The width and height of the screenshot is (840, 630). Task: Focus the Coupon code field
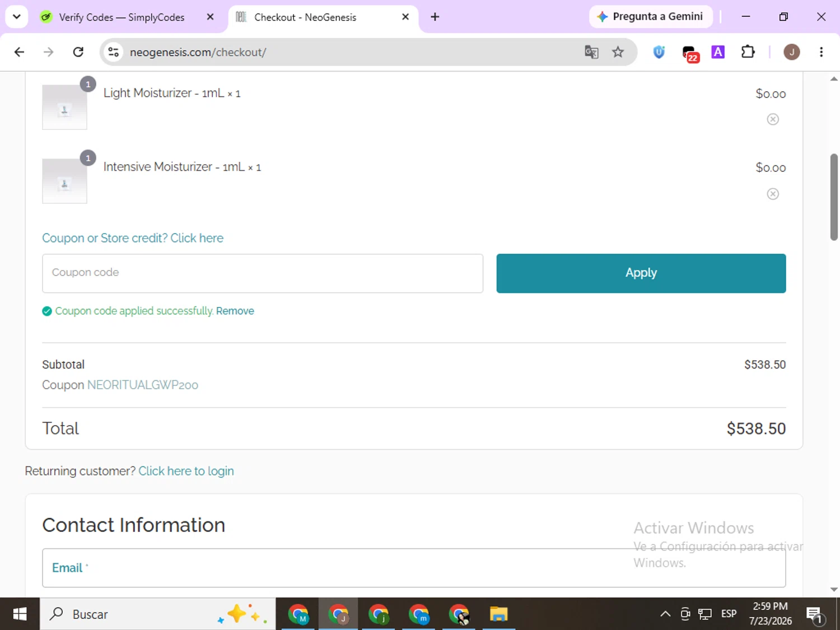pos(263,273)
